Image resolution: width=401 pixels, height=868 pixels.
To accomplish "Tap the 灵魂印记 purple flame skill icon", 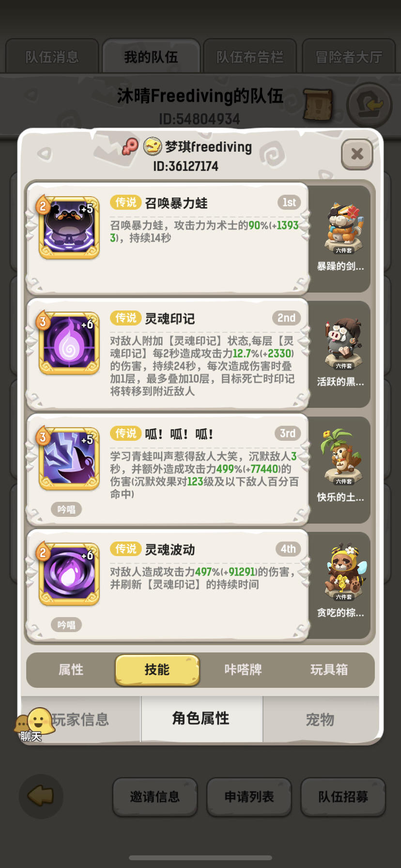I will pyautogui.click(x=69, y=343).
